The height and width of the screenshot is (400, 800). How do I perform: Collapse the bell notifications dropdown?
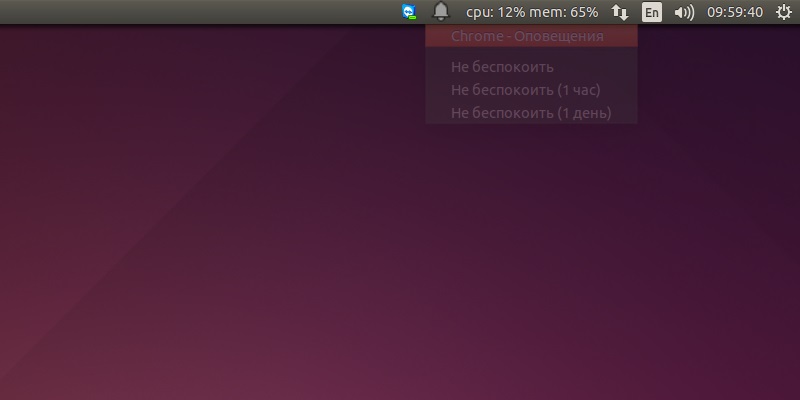coord(441,12)
